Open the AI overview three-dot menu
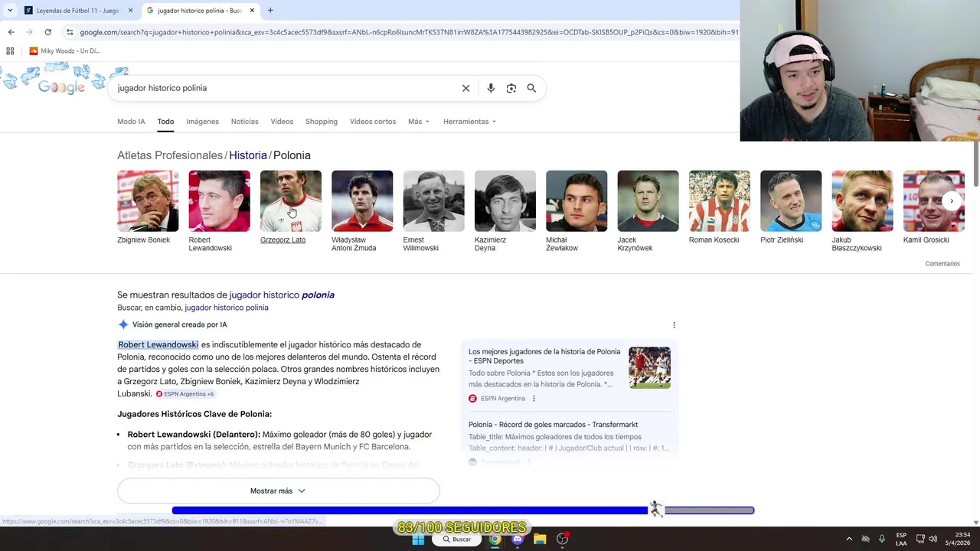Image resolution: width=980 pixels, height=551 pixels. click(674, 325)
